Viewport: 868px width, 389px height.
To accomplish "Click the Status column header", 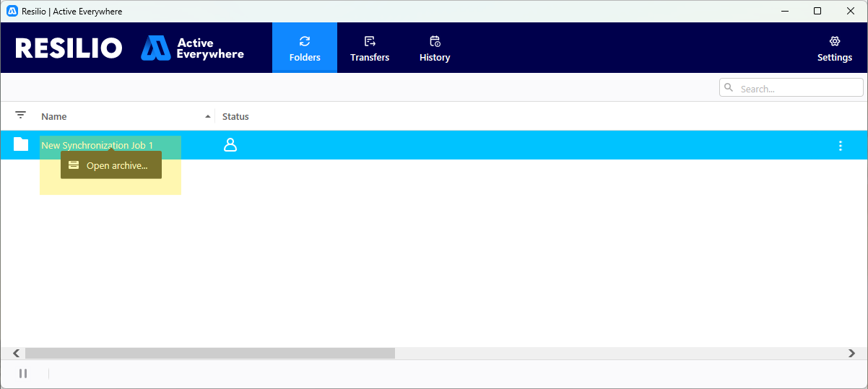I will pos(235,116).
